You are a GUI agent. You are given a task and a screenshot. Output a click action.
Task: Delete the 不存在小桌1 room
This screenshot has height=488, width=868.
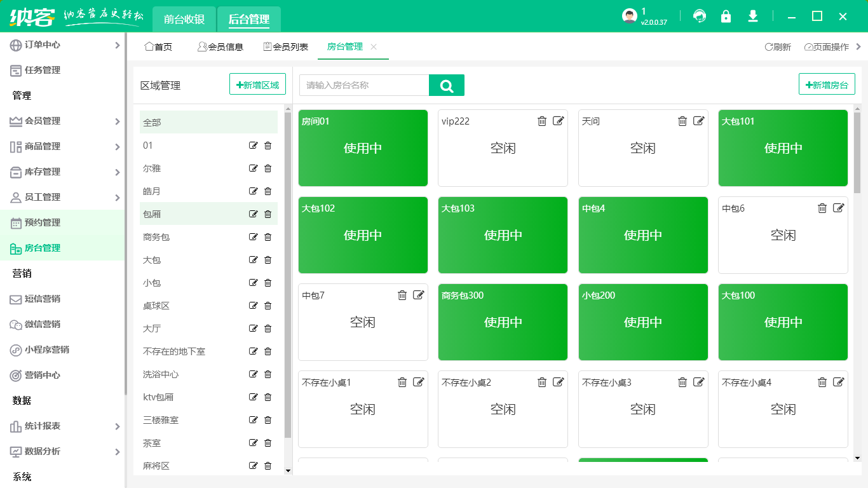(402, 383)
